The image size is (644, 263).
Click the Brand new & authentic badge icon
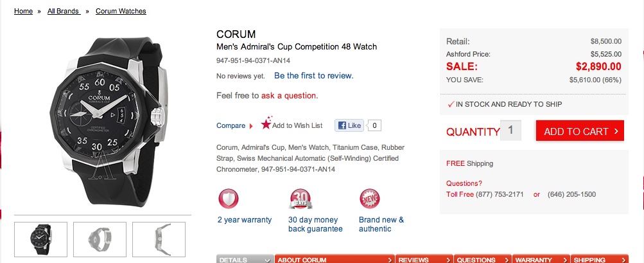coord(369,199)
